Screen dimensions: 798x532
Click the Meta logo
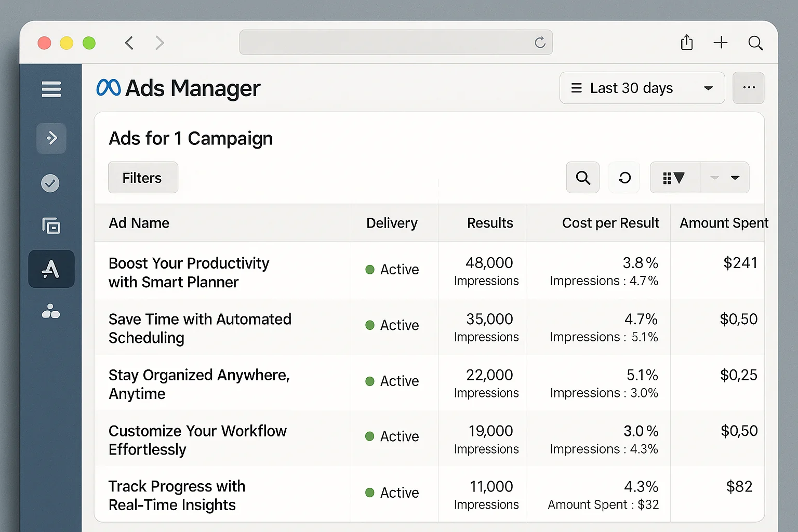pos(109,88)
